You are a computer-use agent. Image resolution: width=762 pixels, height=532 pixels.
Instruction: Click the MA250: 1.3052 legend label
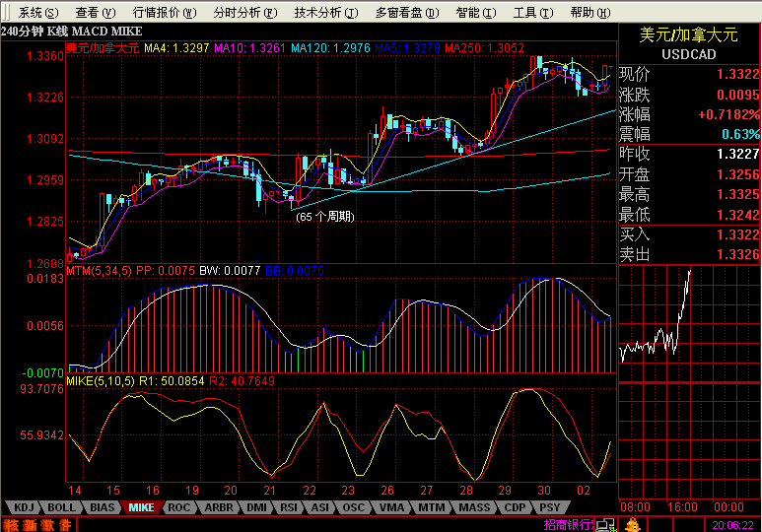click(485, 48)
